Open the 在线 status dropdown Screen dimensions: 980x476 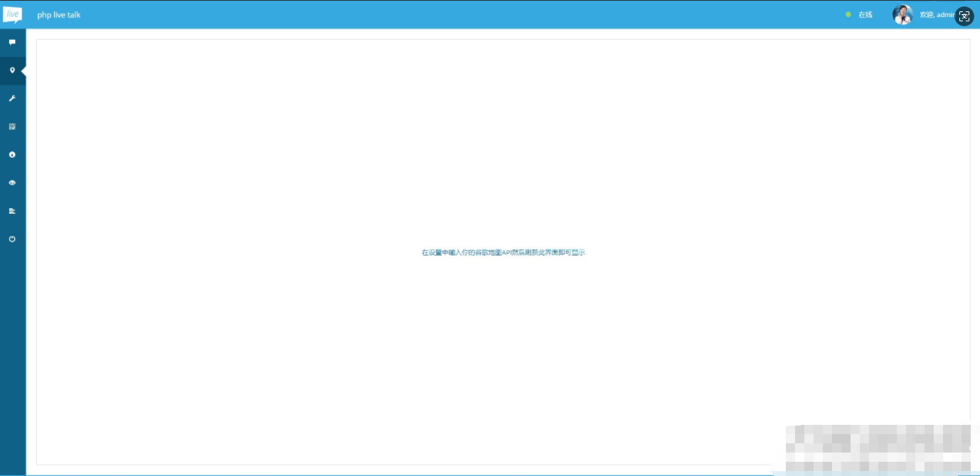[x=865, y=15]
